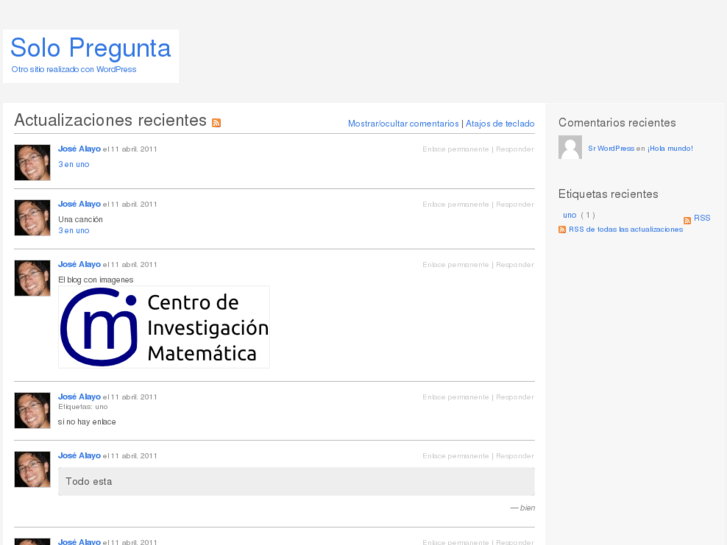This screenshot has height=545, width=727.
Task: Click 'Etiquetas: uno' label in post
Action: click(83, 407)
